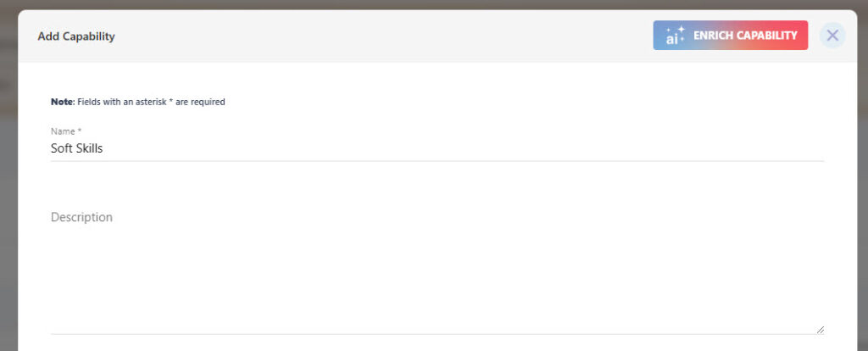Image resolution: width=868 pixels, height=351 pixels.
Task: Click empty gray header bar area
Action: click(x=382, y=36)
